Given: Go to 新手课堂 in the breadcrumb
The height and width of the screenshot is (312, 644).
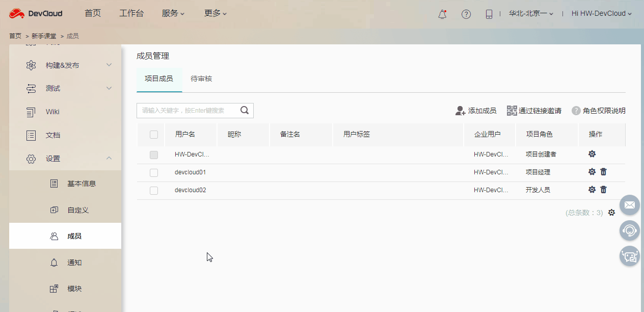Looking at the screenshot, I should point(43,36).
